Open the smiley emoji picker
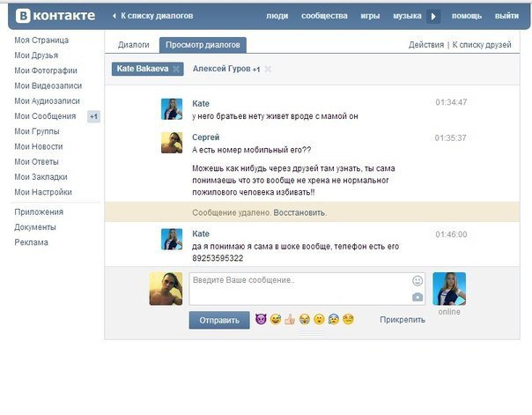Viewport: 532px width, 415px height. (x=417, y=280)
